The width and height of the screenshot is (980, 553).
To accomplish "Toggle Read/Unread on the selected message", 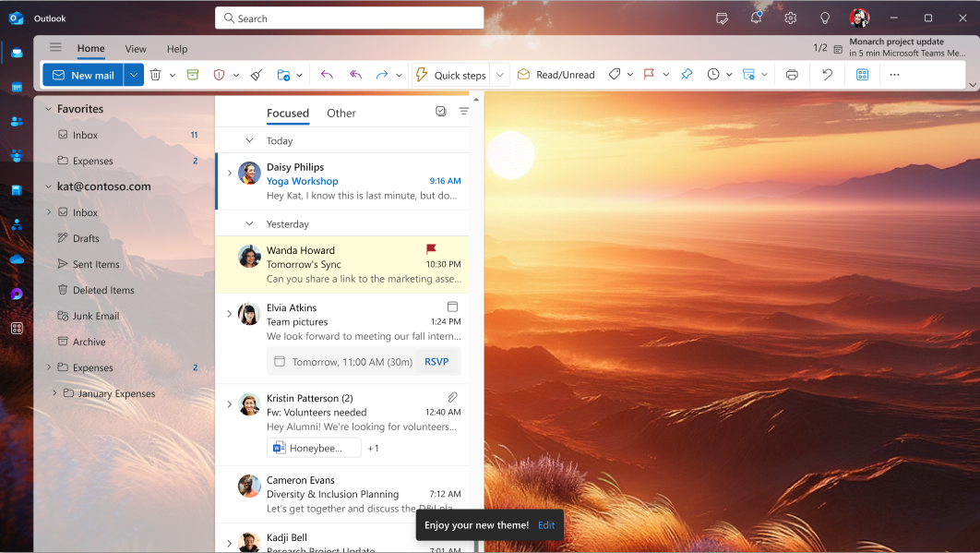I will [557, 74].
